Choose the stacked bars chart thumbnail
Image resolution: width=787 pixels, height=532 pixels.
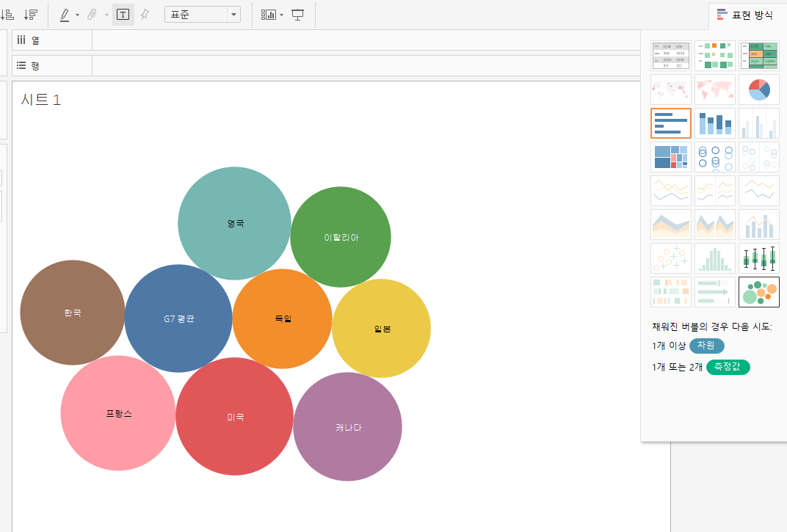(x=715, y=123)
